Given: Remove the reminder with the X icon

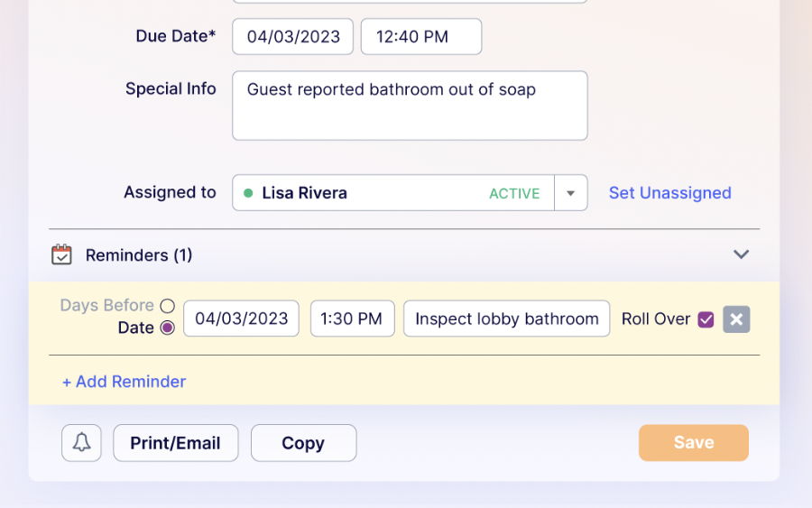Looking at the screenshot, I should click(x=736, y=319).
